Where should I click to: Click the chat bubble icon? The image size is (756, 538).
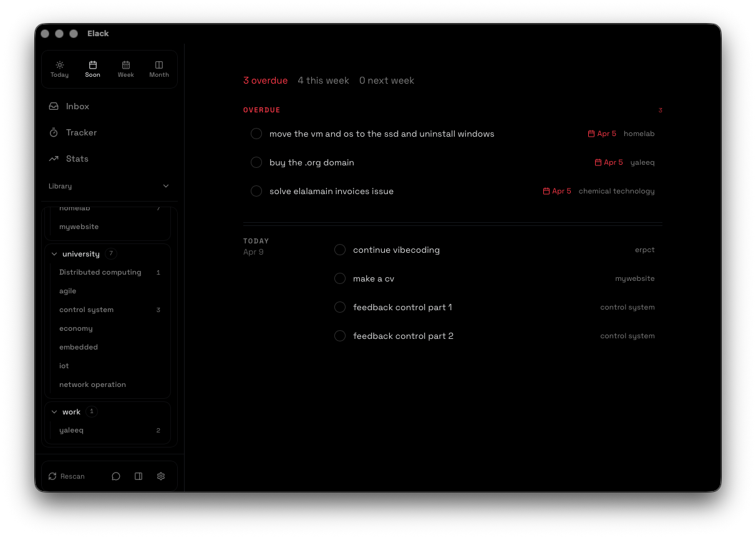pyautogui.click(x=116, y=476)
